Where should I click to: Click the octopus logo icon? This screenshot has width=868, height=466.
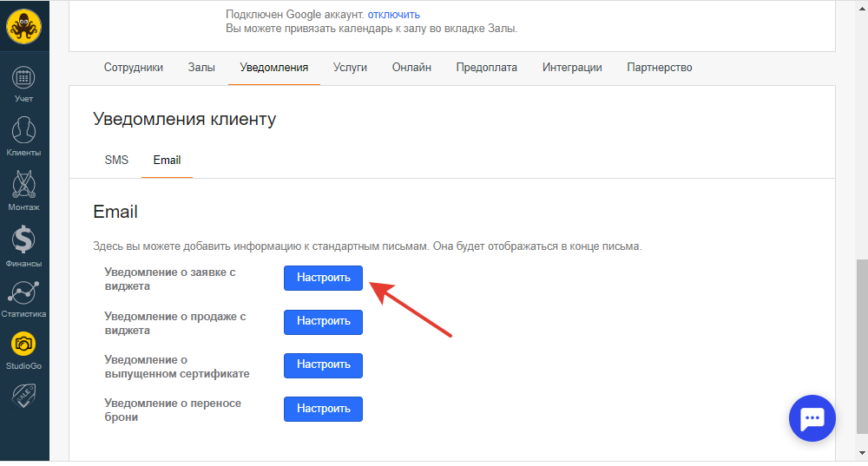point(23,26)
